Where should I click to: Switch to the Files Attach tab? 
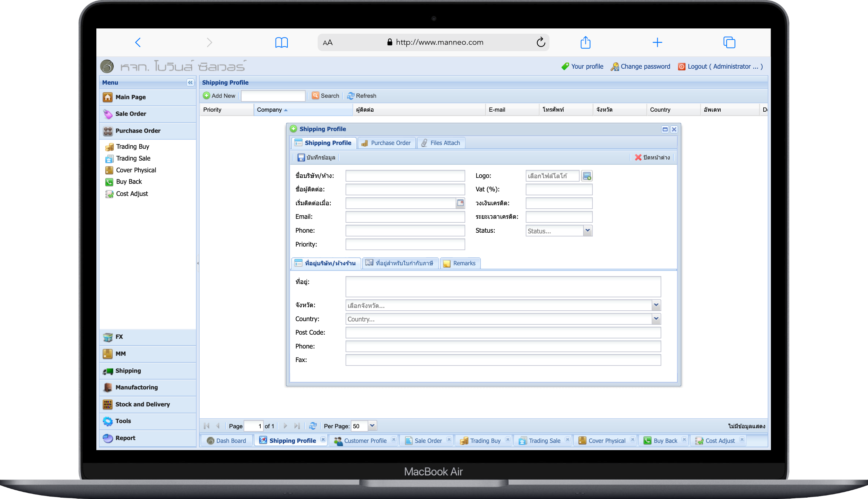click(441, 143)
